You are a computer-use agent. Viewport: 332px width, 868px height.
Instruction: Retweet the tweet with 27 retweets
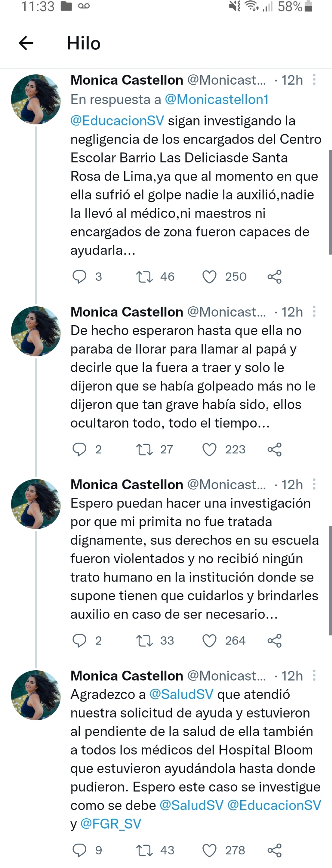144,449
